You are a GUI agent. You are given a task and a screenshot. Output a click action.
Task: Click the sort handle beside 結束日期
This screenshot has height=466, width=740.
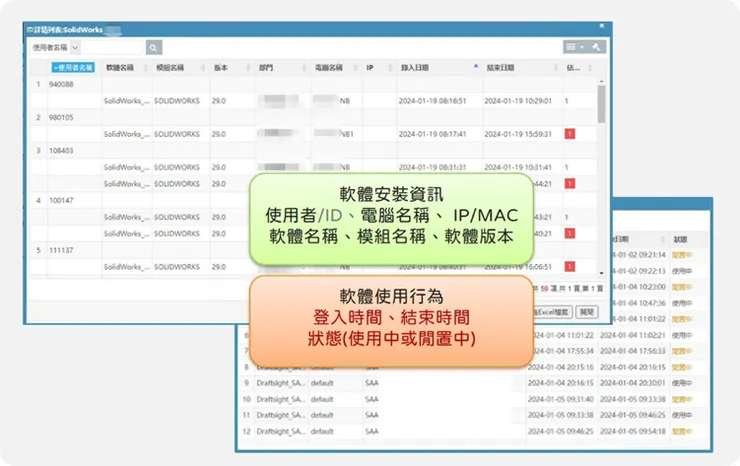click(555, 68)
